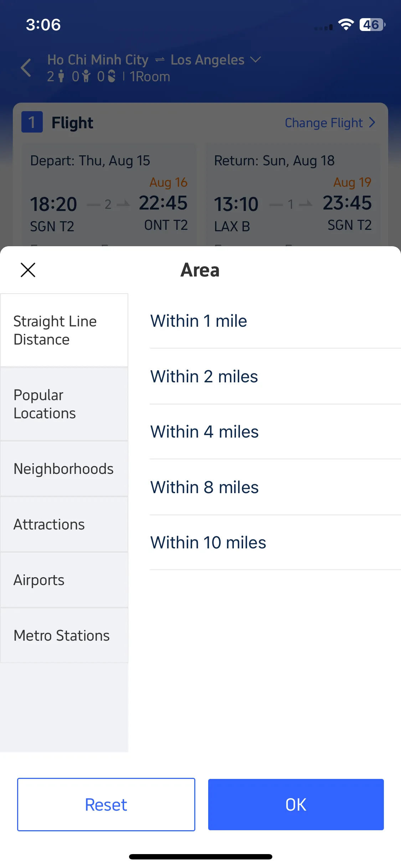Viewport: 401px width, 868px height.
Task: Open Neighborhoods category
Action: (x=64, y=469)
